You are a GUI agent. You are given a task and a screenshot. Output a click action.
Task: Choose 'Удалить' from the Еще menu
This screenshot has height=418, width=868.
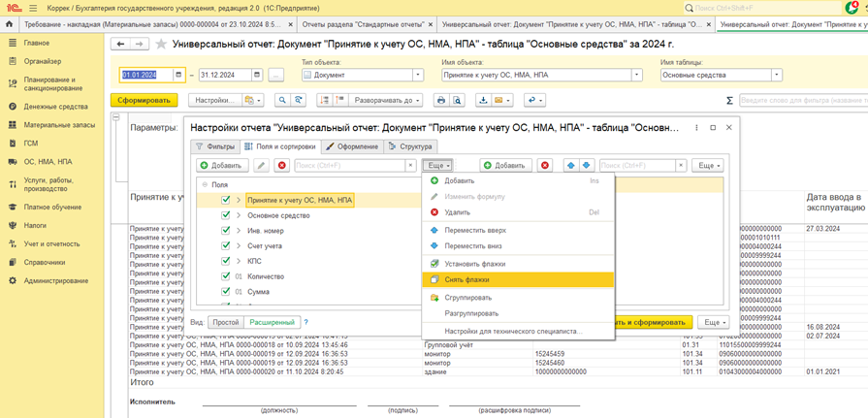click(518, 212)
